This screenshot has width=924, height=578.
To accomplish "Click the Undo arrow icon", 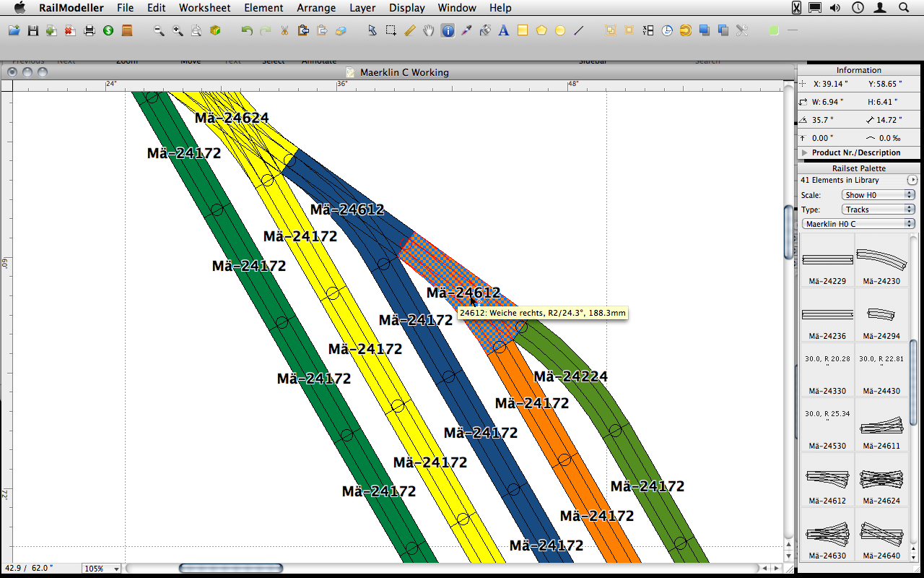I will (247, 30).
